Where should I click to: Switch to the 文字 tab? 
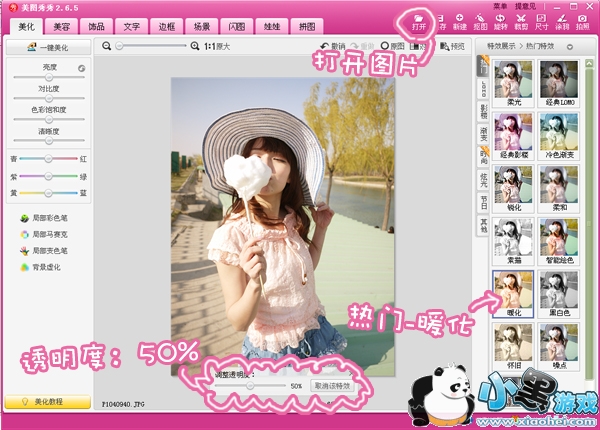click(x=132, y=27)
